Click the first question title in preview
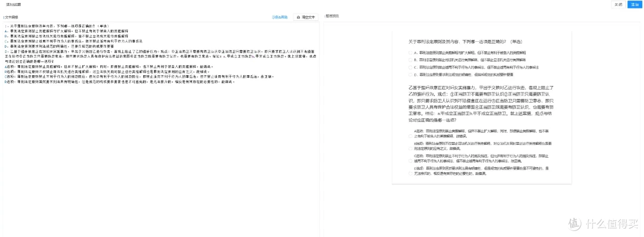The height and width of the screenshot is (237, 644). click(x=465, y=42)
